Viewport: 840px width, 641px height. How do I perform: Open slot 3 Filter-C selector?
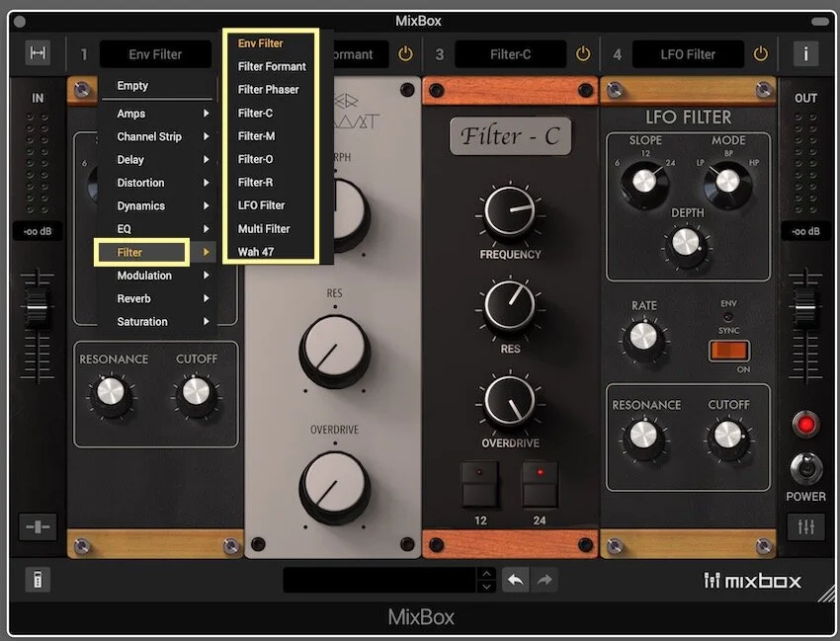pos(511,54)
